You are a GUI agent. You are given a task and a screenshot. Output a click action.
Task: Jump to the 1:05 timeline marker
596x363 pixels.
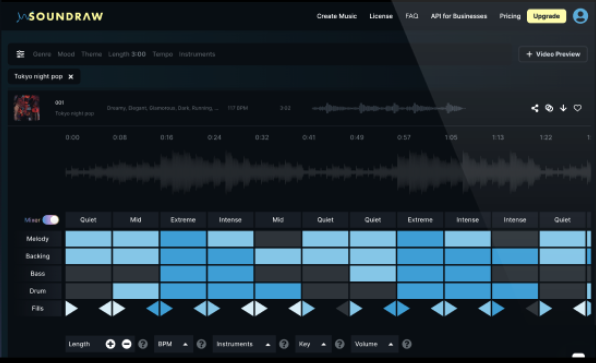451,138
